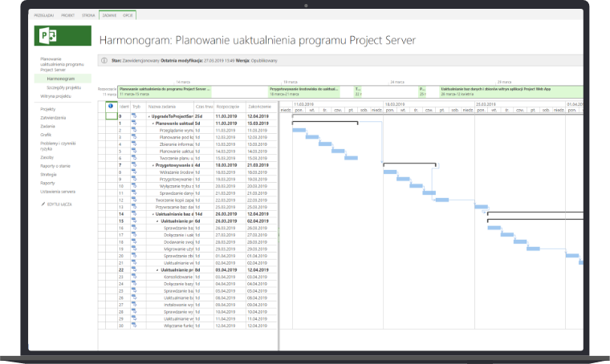Screen dimensions: 610x364
Task: Collapse row 14 Uaktualnianie baz summary task
Action: click(x=152, y=214)
